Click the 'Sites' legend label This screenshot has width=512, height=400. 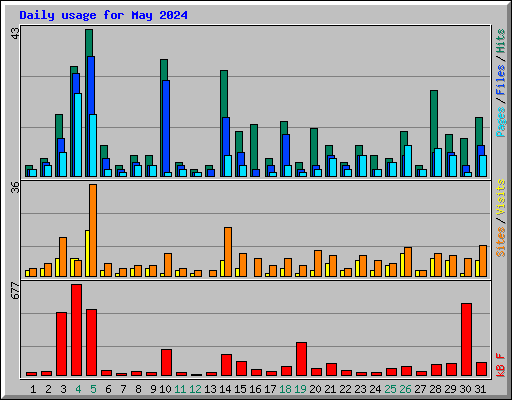[x=500, y=242]
